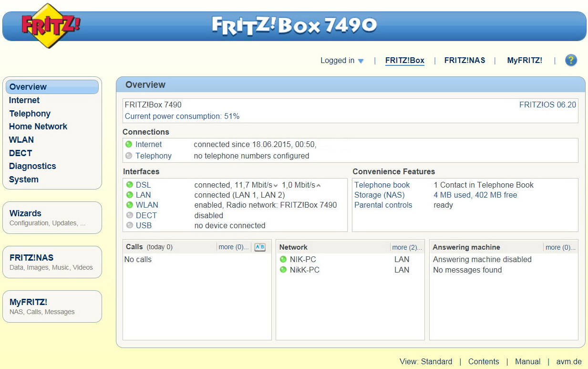Viewport: 588px width, 369px height.
Task: Click the green WLAN status light
Action: 130,205
